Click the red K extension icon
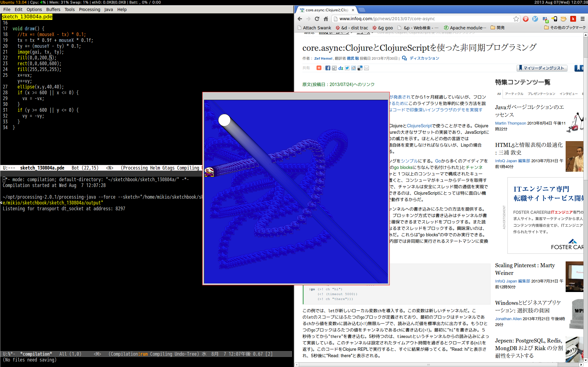Screen dimensions: 588x367 tap(573, 19)
